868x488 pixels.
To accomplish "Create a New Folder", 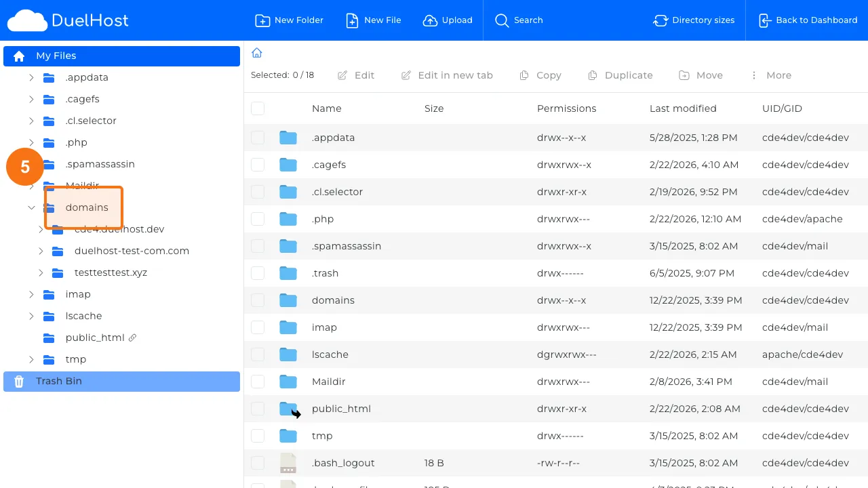I will [289, 20].
